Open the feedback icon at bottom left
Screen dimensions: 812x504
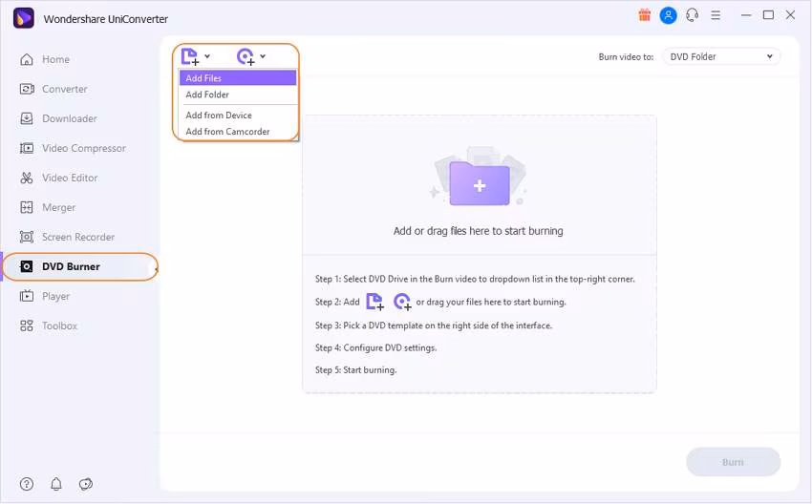85,484
